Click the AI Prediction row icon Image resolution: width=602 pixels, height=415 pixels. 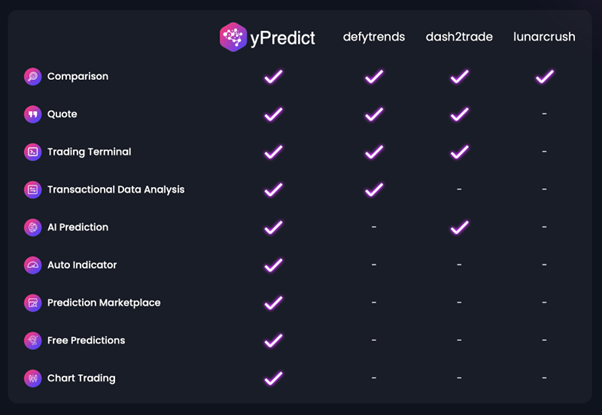pos(33,227)
